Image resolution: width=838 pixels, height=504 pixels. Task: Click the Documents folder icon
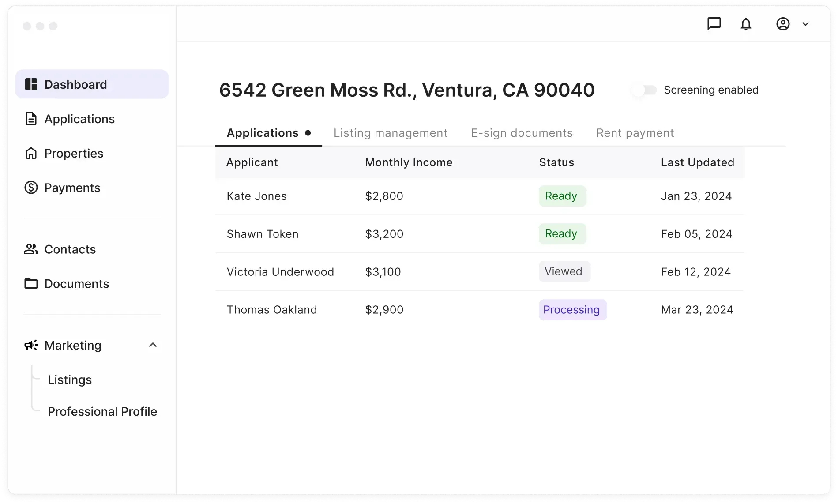[31, 283]
